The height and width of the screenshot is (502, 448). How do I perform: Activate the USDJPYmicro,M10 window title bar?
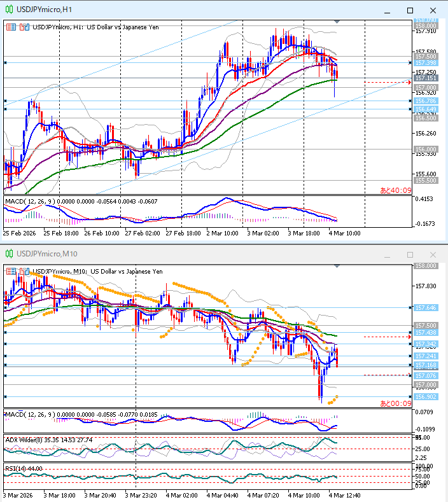(191, 254)
